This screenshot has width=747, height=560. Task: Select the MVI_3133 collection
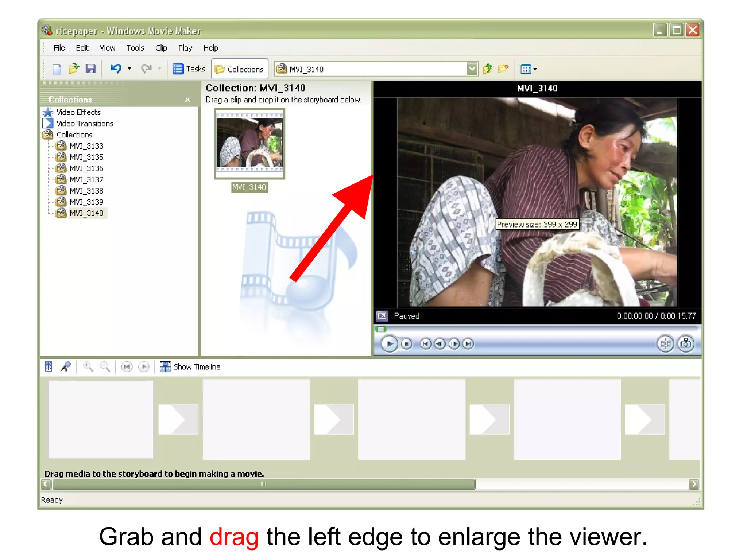(86, 146)
